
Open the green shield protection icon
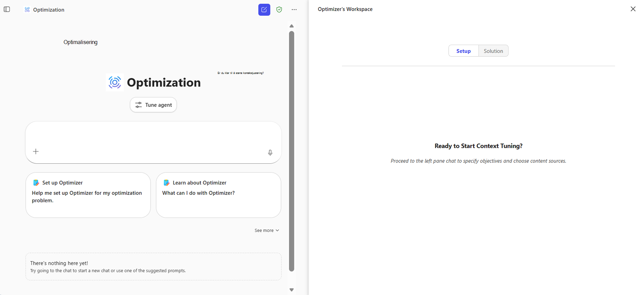pyautogui.click(x=279, y=10)
